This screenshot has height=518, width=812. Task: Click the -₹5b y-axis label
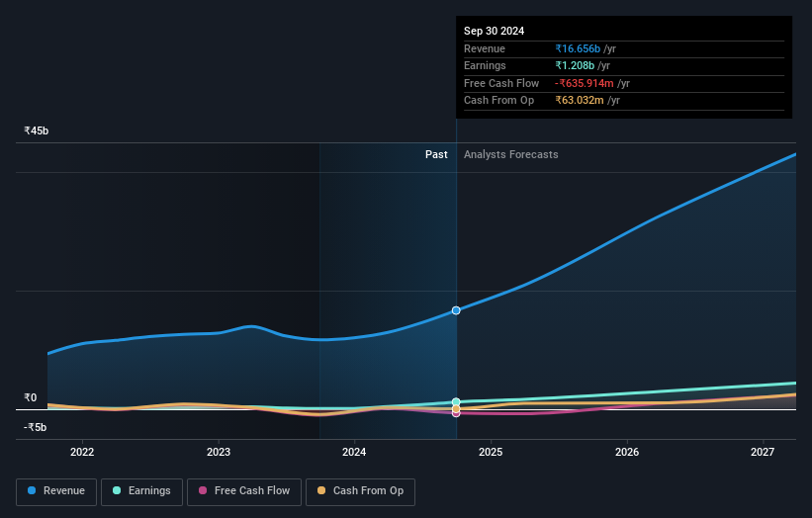[36, 427]
